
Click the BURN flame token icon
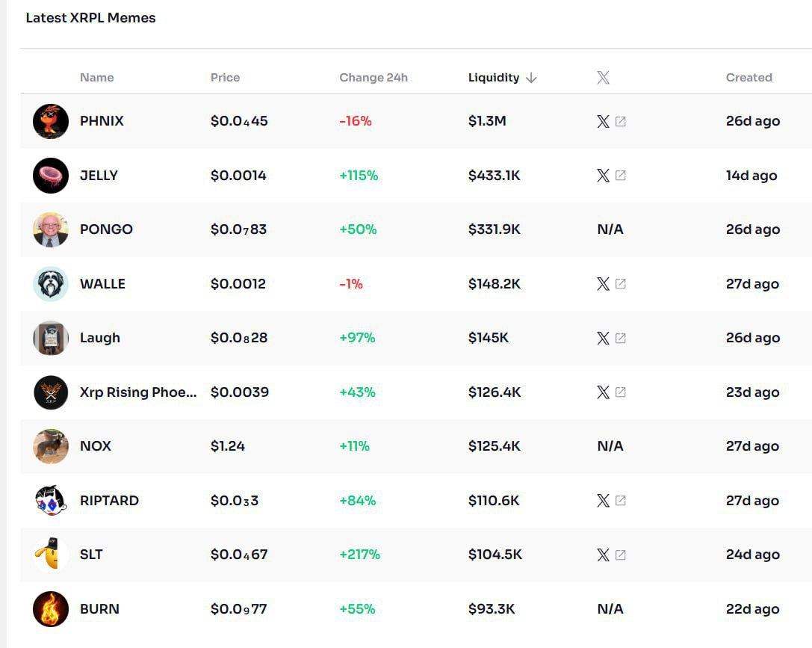(x=50, y=608)
